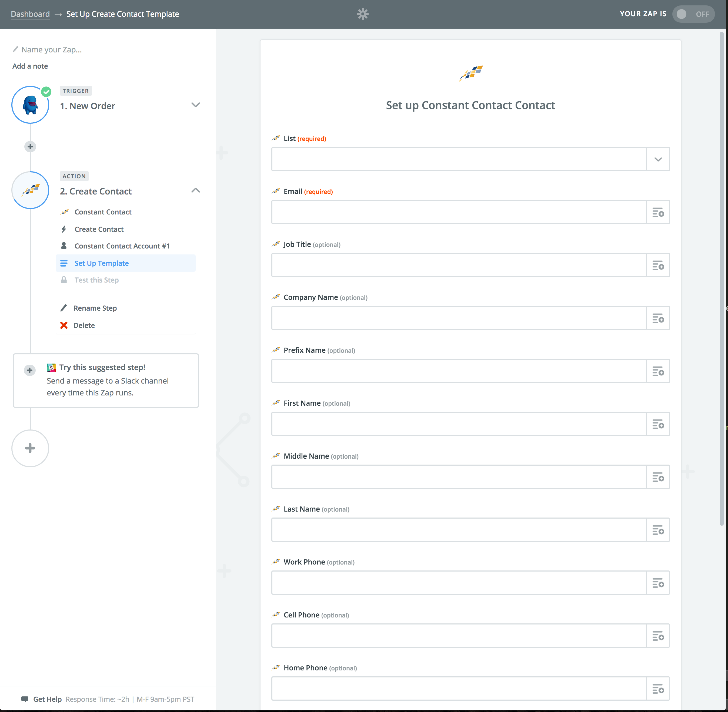Screen dimensions: 728x712
Task: Click the Last Name input field
Action: [459, 530]
